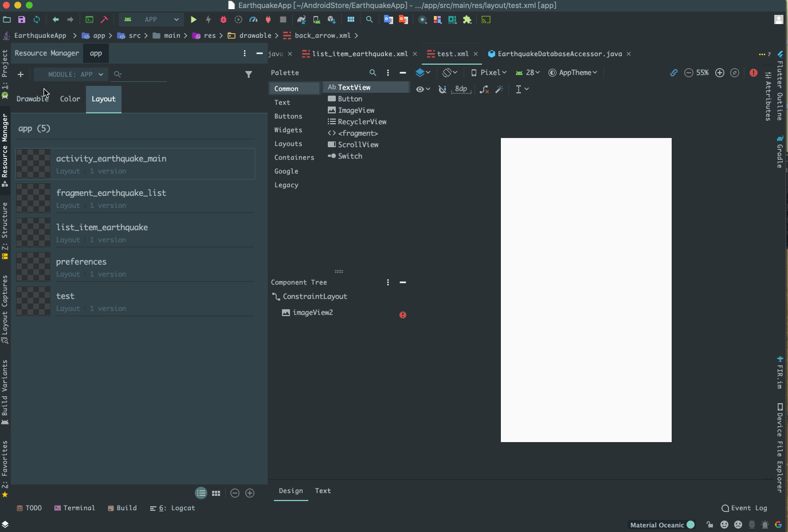Open search in the Palette panel
The height and width of the screenshot is (532, 788).
click(373, 73)
